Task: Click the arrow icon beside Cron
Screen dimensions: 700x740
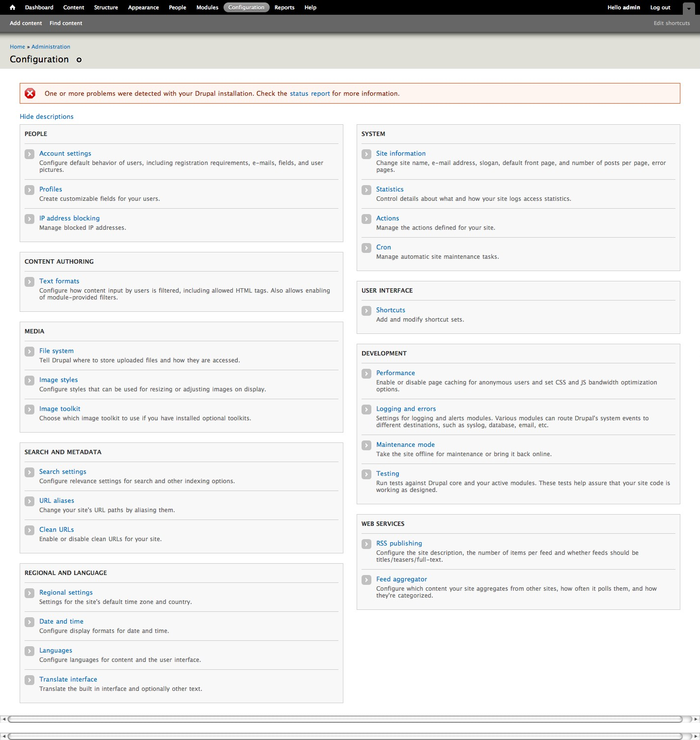Action: tap(366, 247)
